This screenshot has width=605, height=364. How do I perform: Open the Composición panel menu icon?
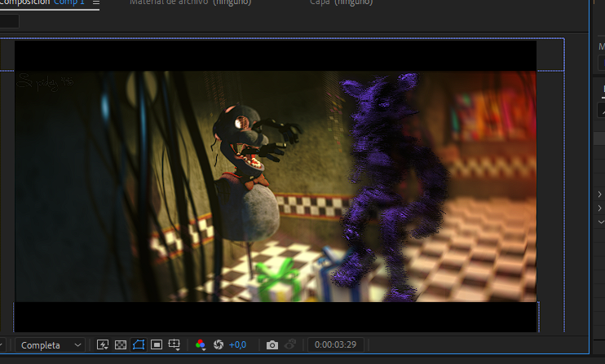(96, 2)
